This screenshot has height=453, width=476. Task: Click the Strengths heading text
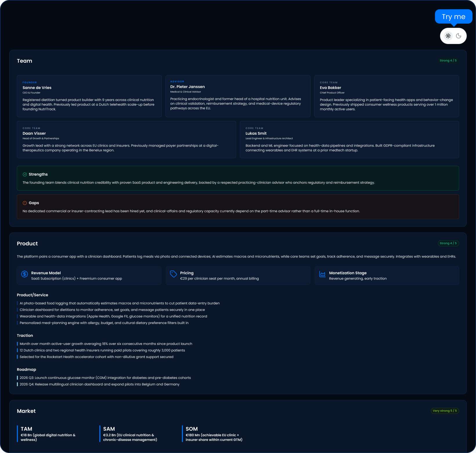point(38,174)
